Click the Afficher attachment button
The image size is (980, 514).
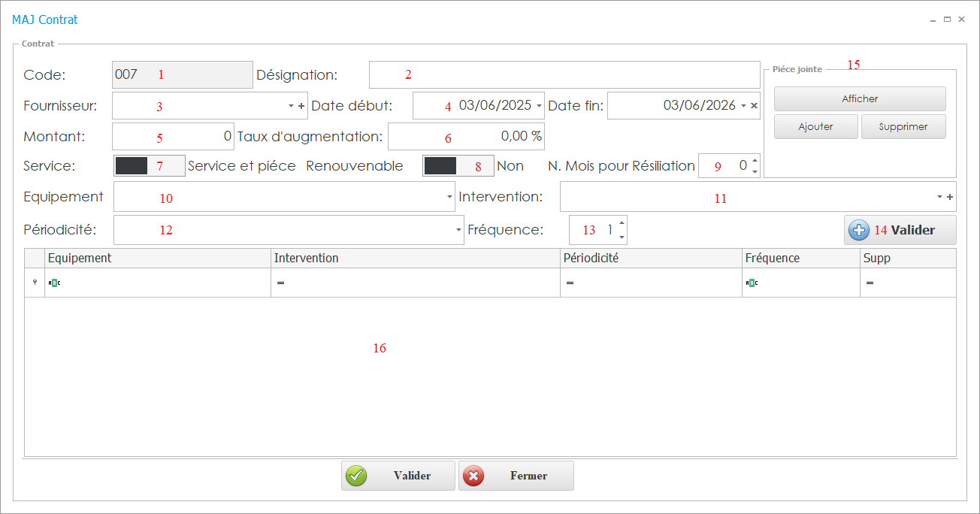point(860,98)
